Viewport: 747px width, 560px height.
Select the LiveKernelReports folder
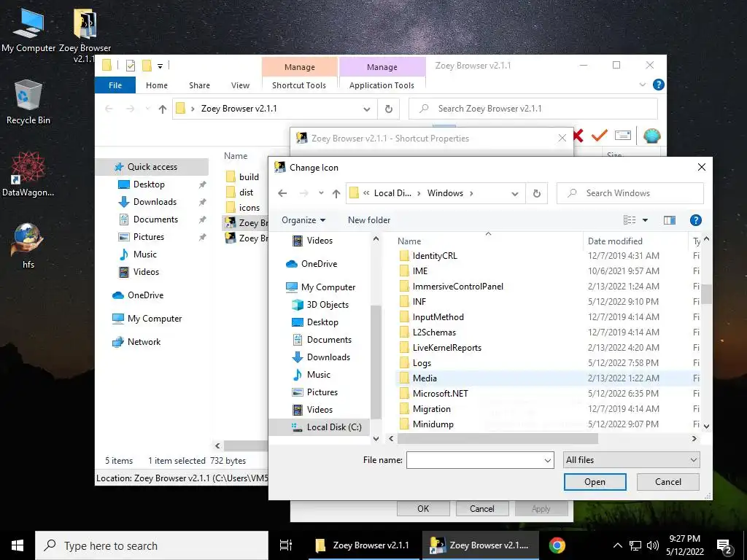click(548, 348)
